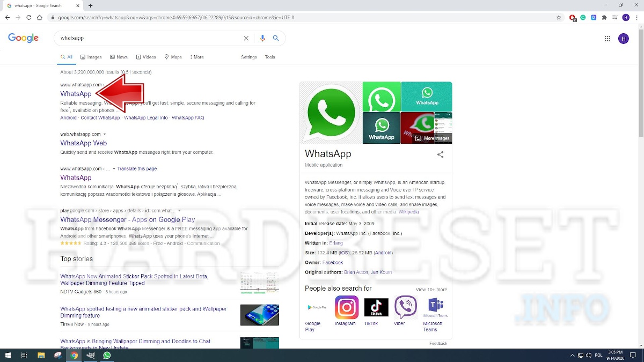Open the browser home page icon

tap(40, 17)
